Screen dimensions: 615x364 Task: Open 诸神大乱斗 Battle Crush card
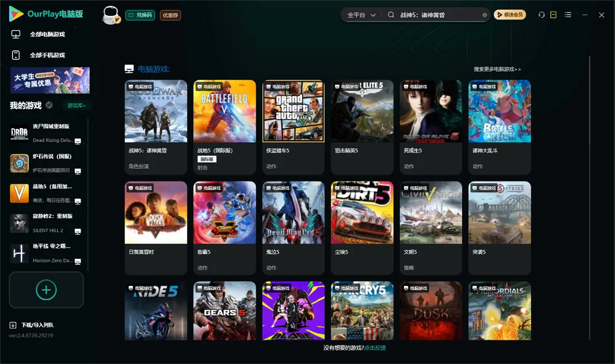tap(499, 127)
